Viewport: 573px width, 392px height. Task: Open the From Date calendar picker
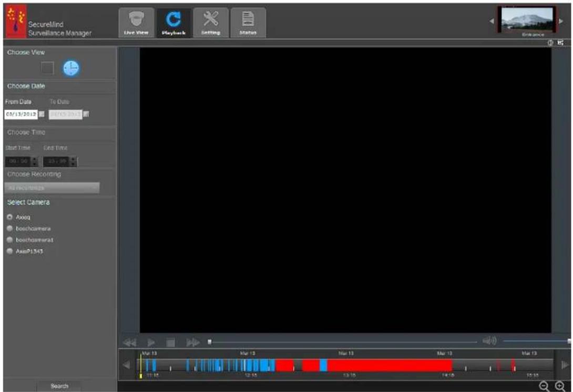pos(42,115)
